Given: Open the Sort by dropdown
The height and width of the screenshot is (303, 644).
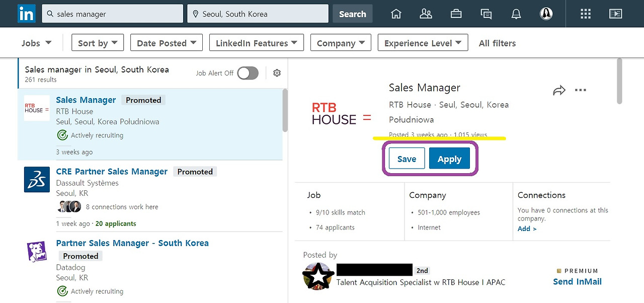Looking at the screenshot, I should click(x=98, y=43).
